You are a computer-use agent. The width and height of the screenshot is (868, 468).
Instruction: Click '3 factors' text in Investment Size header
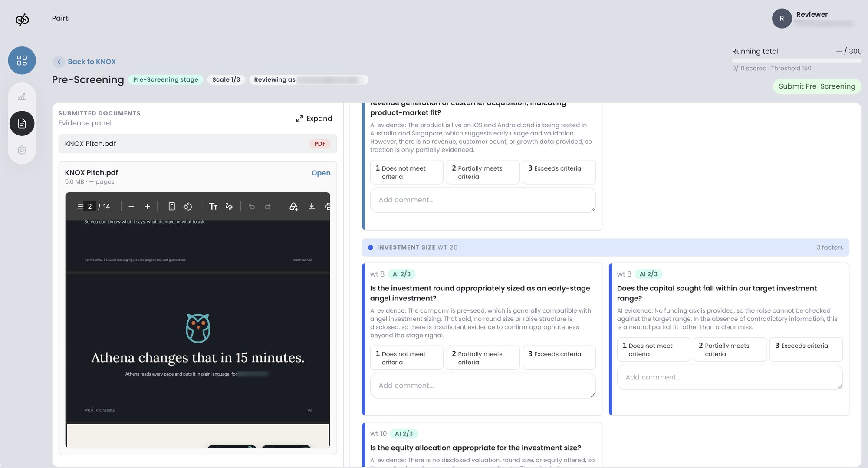click(829, 247)
